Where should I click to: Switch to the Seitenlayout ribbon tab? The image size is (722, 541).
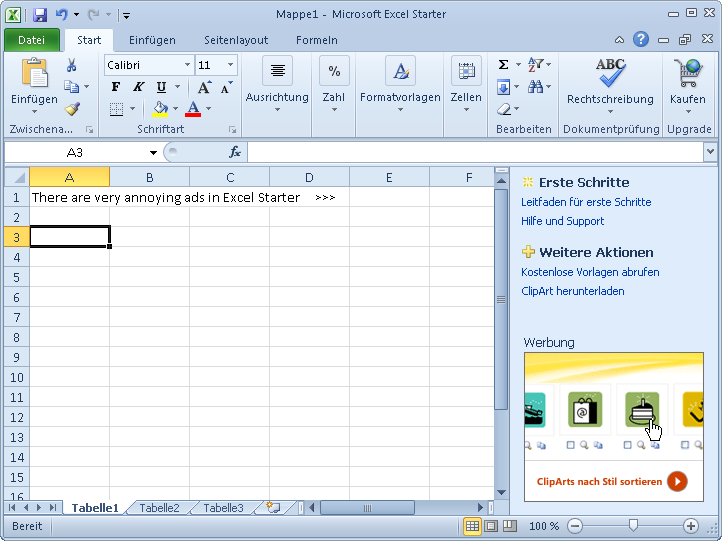(236, 40)
